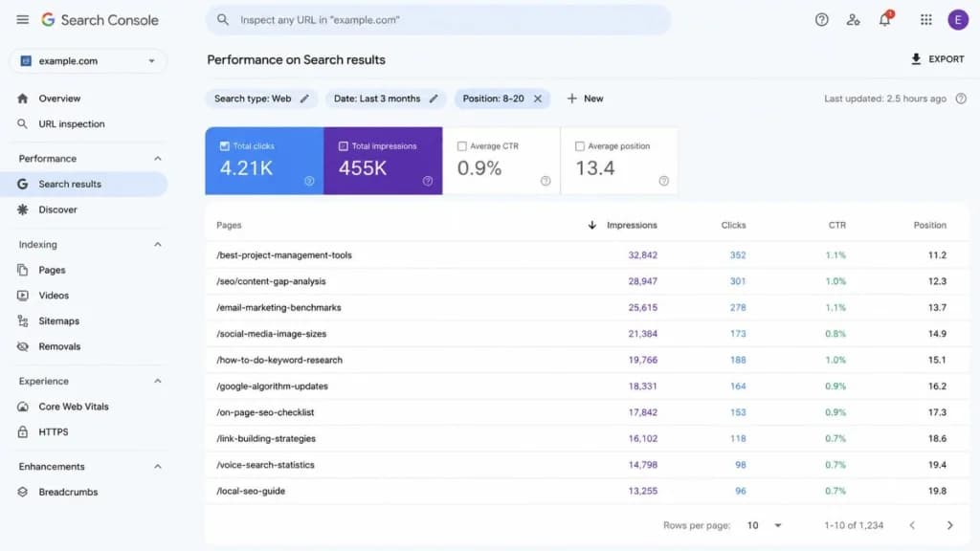Collapse the Performance section
This screenshot has width=980, height=551.
click(x=158, y=159)
